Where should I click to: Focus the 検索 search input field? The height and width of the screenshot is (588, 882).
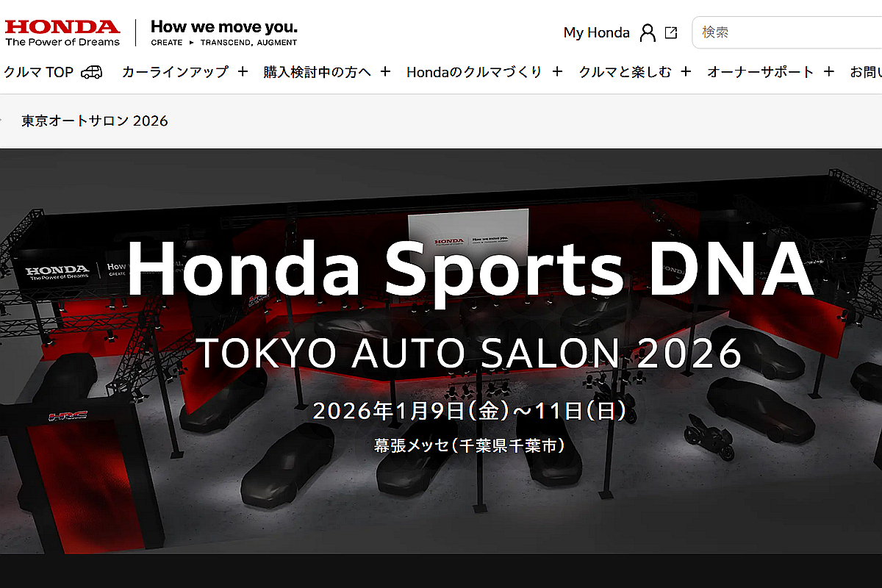787,32
